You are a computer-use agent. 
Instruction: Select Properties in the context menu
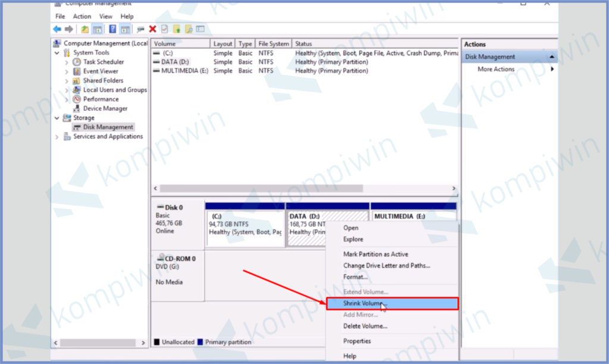[x=357, y=341]
